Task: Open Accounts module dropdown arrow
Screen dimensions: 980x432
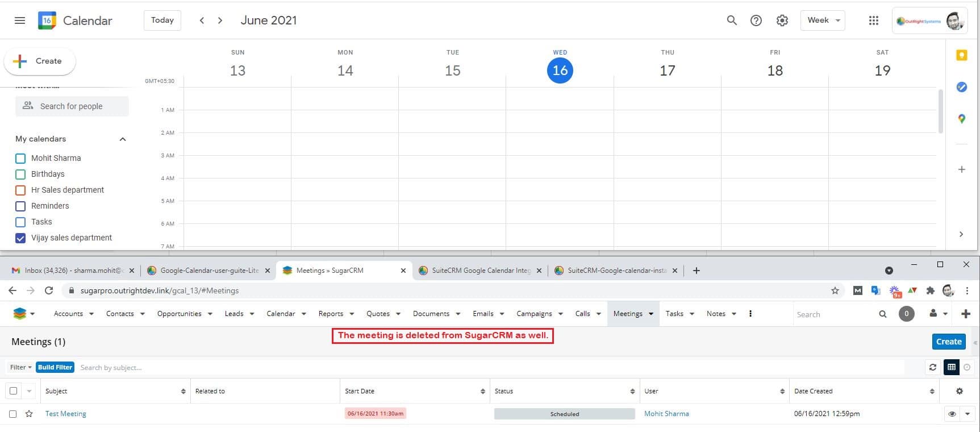Action: 90,314
